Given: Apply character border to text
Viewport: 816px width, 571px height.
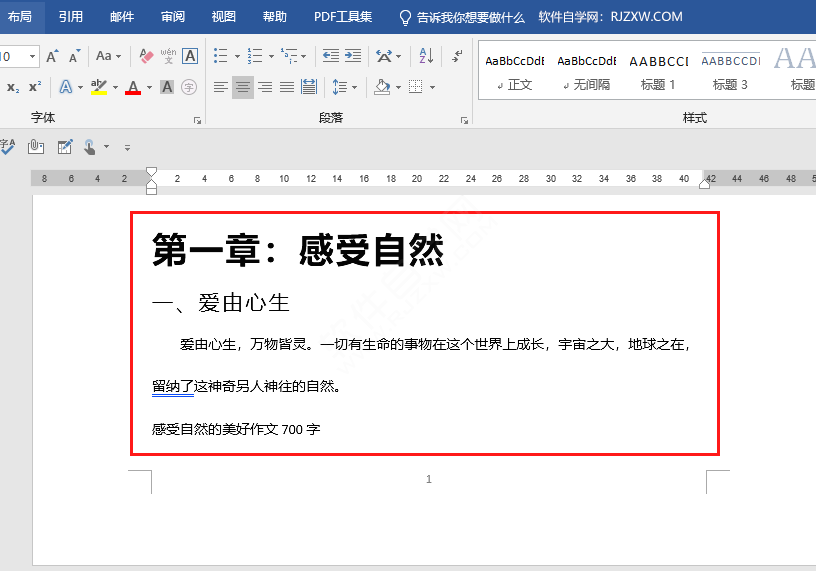Looking at the screenshot, I should pos(190,56).
